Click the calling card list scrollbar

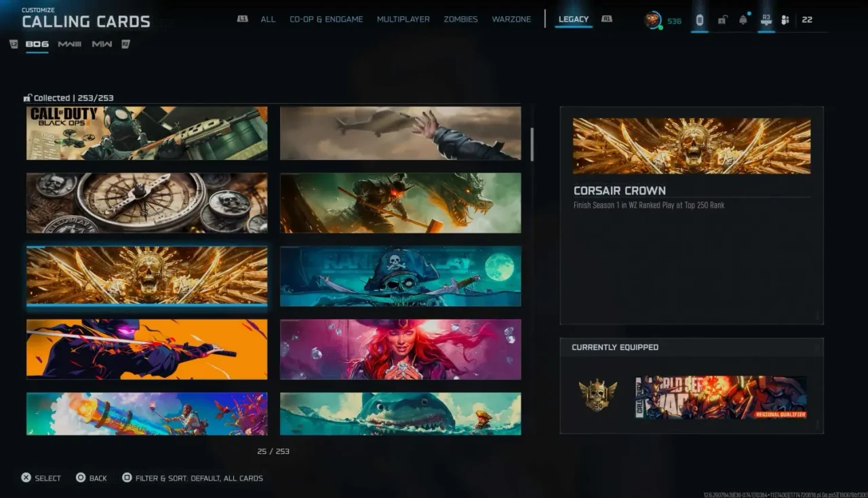point(532,144)
